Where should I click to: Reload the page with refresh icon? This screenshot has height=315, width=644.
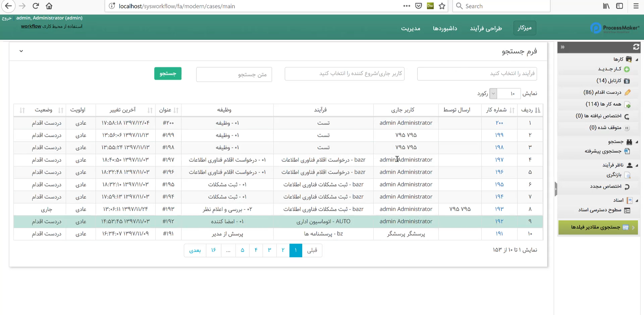click(36, 6)
